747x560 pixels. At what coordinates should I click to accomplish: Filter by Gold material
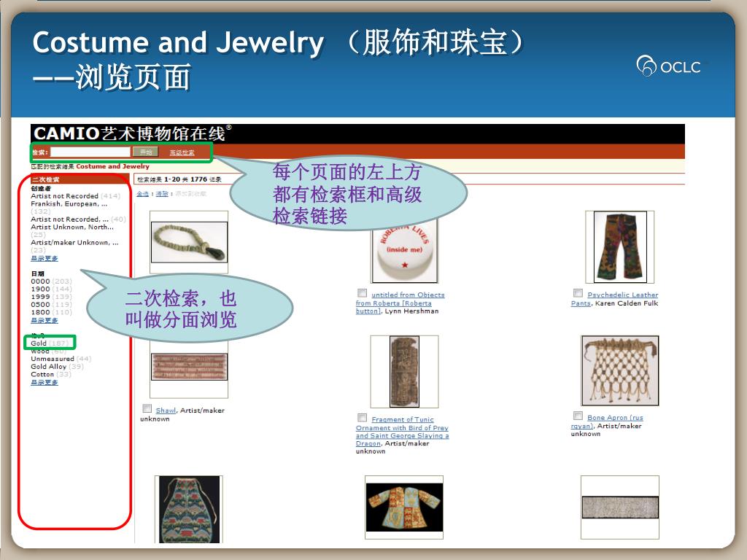tap(50, 343)
